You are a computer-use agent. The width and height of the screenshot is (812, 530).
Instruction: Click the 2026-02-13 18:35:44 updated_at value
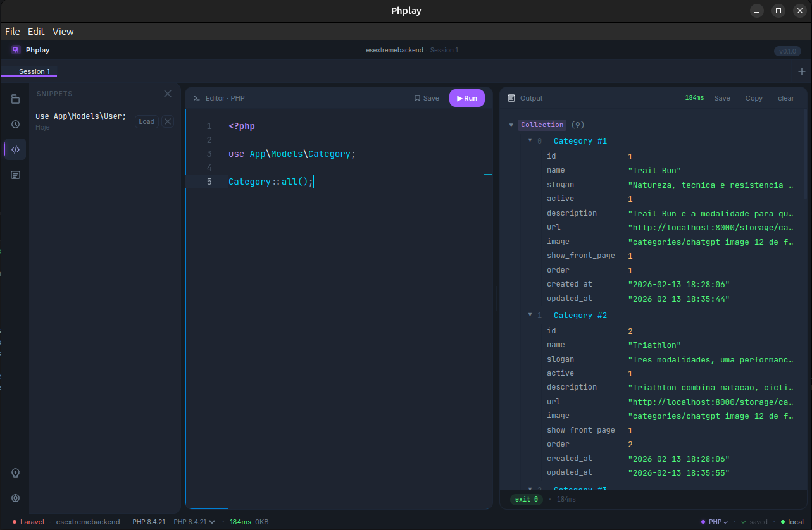678,299
